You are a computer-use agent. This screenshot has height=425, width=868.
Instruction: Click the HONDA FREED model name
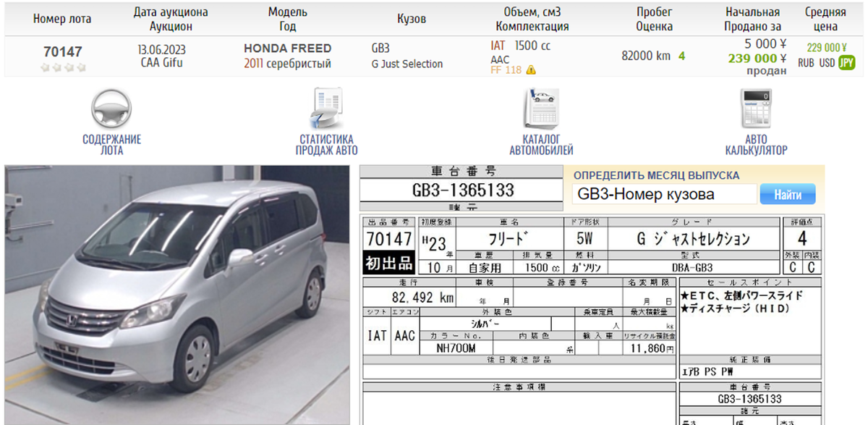click(287, 49)
